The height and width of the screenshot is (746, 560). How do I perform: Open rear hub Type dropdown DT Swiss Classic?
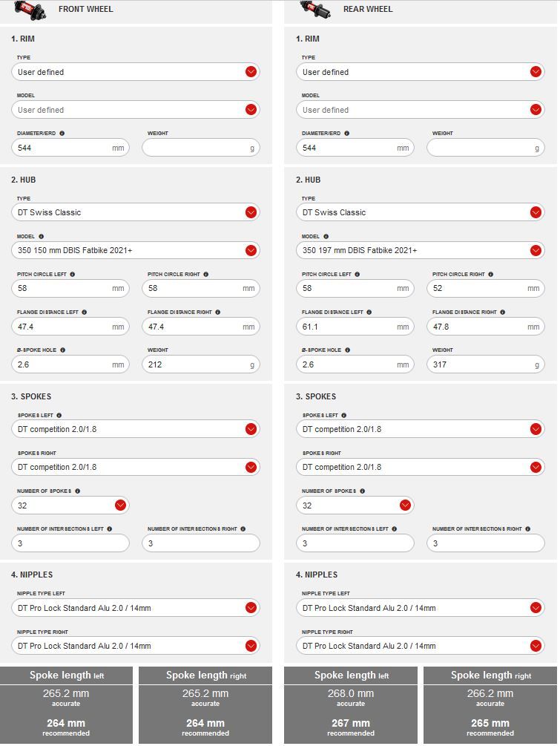(536, 212)
